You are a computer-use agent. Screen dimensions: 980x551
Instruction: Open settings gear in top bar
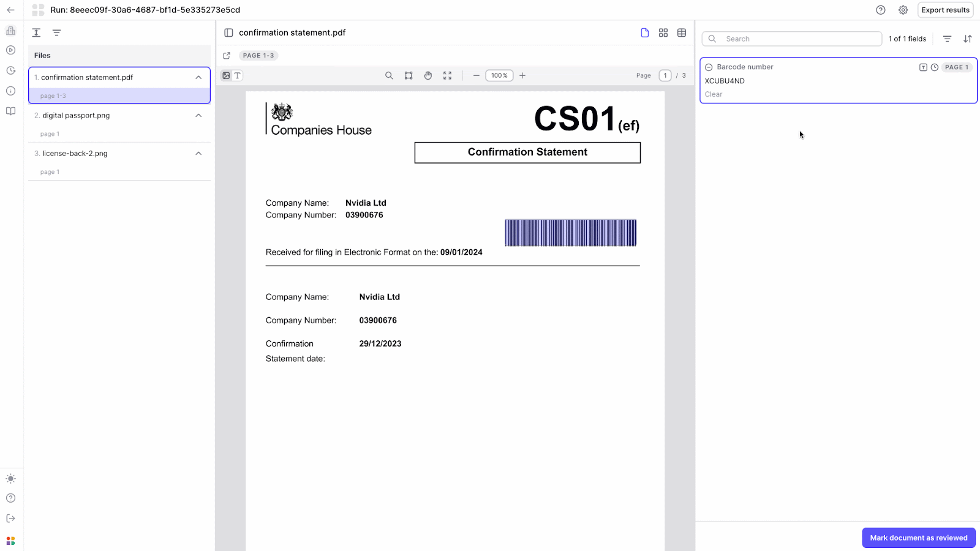point(903,10)
